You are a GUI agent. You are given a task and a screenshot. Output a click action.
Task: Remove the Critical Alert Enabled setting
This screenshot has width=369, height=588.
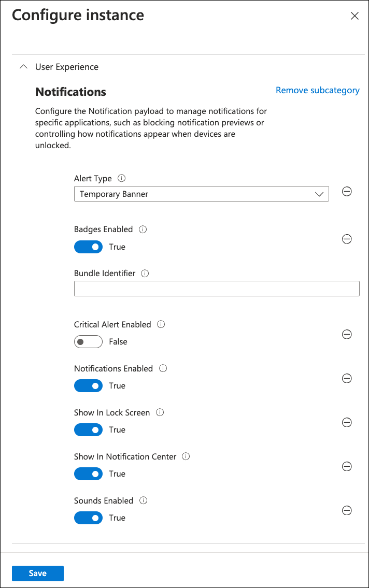(347, 334)
